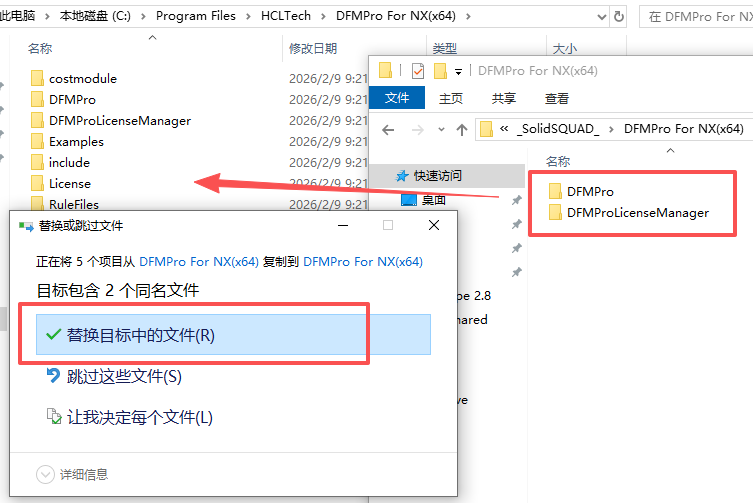Close the 替换或跳过文件 dialog
Image resolution: width=753 pixels, height=503 pixels.
(x=434, y=225)
